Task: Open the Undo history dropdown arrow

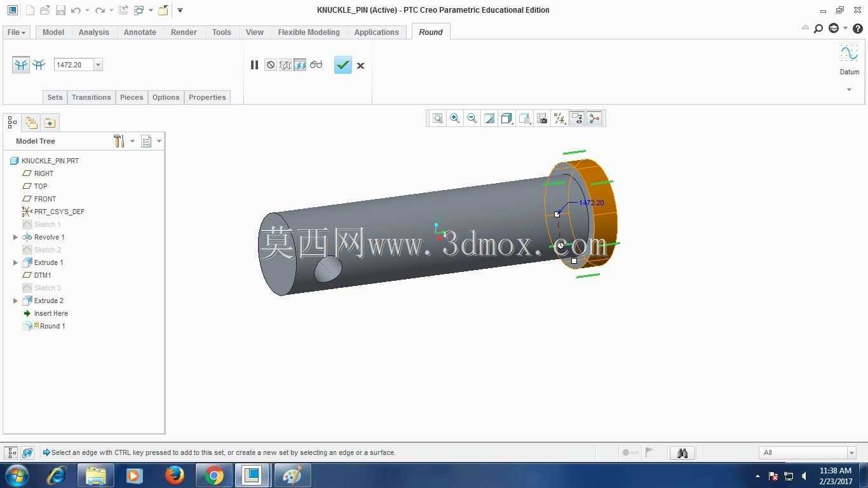Action: point(87,10)
